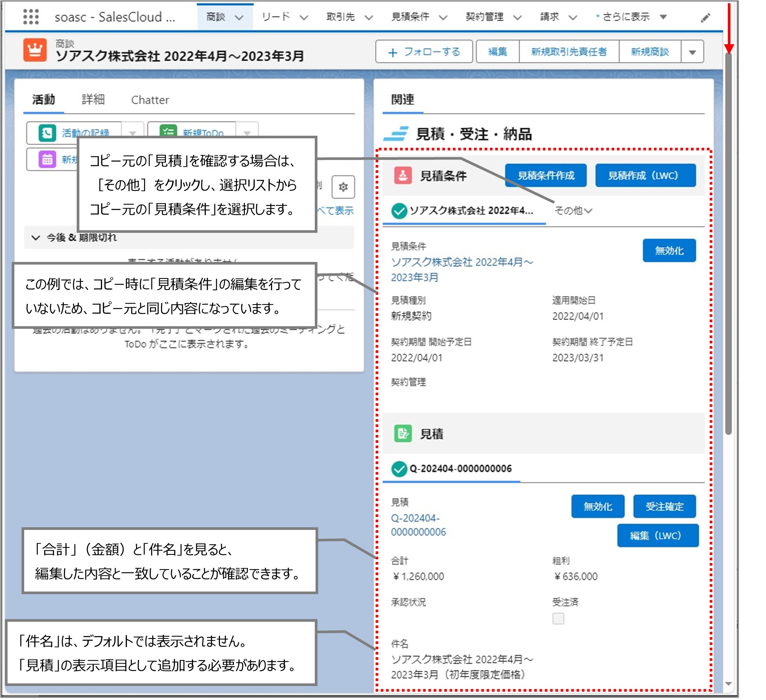Image resolution: width=766 pixels, height=700 pixels.
Task: Open the ソアスク株式会社 2022年4月～2023年3月 condition link
Action: [462, 270]
